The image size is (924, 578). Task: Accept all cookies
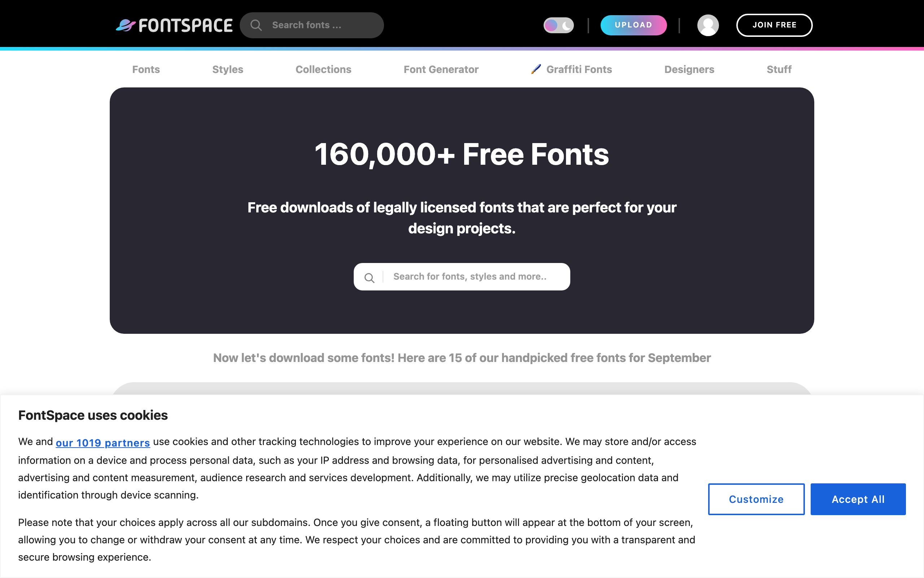click(x=858, y=499)
